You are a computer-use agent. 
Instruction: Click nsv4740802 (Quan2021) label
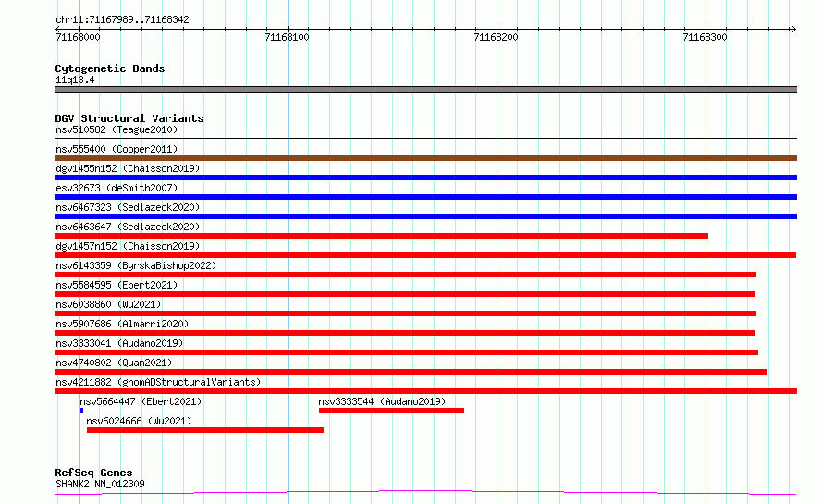coord(114,363)
